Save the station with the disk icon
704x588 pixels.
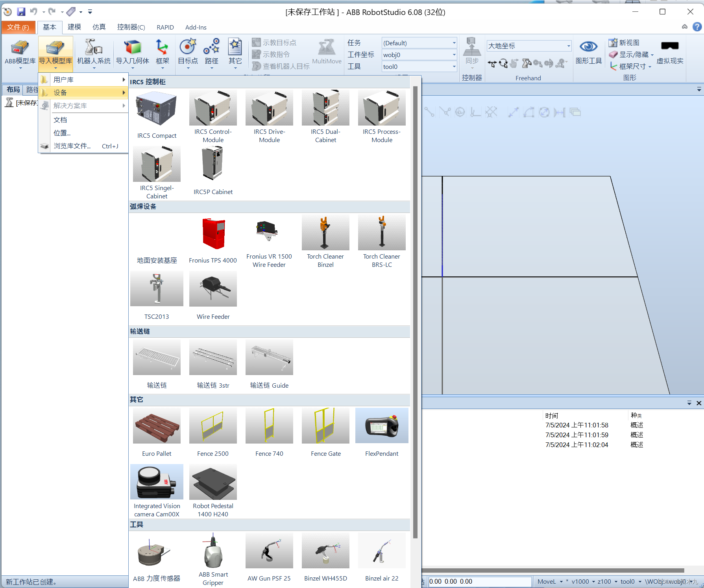tap(21, 12)
